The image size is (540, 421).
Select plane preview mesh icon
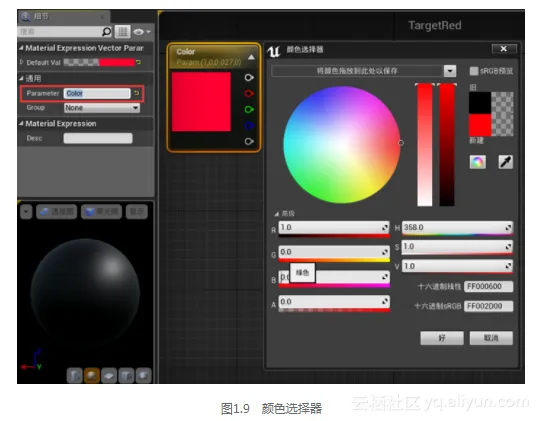109,376
